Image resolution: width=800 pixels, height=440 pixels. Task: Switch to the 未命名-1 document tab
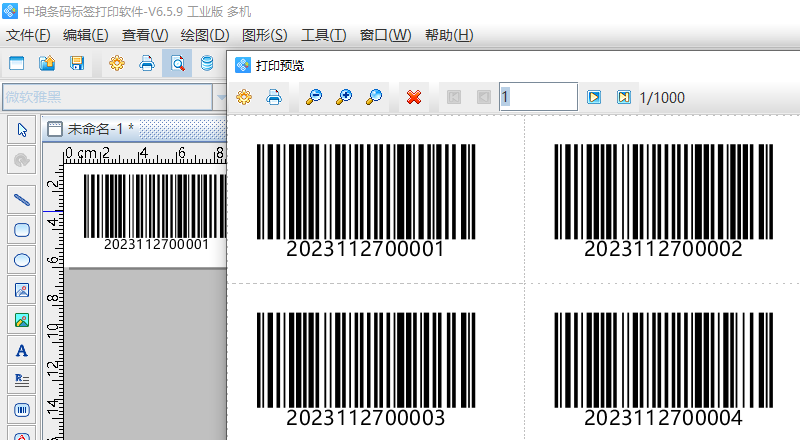point(91,129)
